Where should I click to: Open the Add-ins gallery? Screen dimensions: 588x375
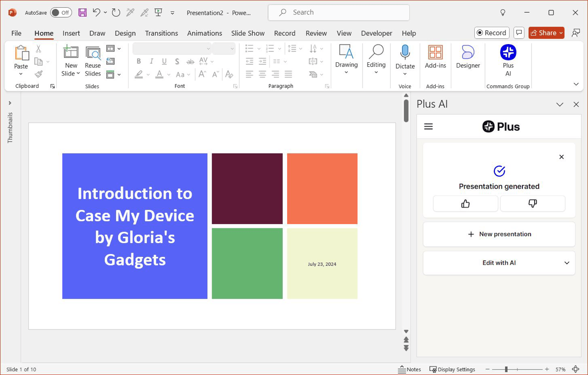[435, 57]
